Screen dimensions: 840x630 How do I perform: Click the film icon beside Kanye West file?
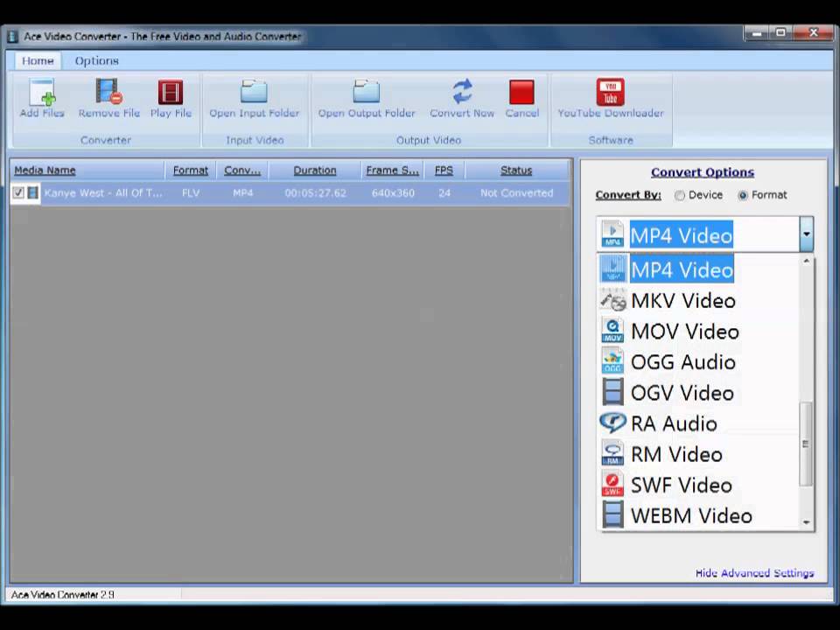32,192
